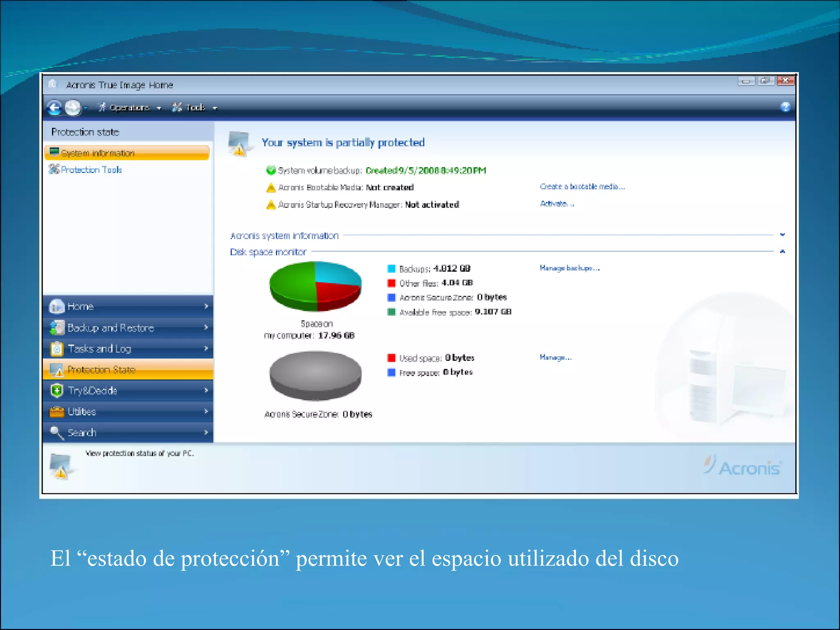Click the Activate link

click(x=557, y=203)
